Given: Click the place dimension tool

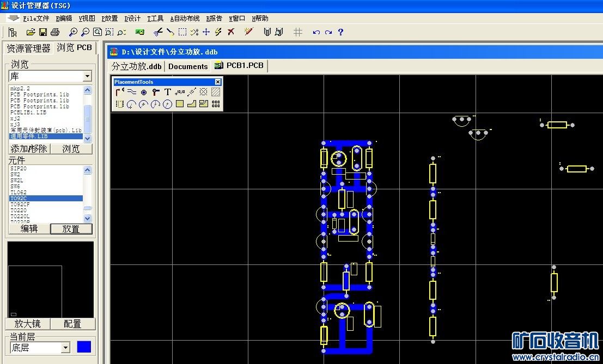Looking at the screenshot, I should (x=192, y=92).
